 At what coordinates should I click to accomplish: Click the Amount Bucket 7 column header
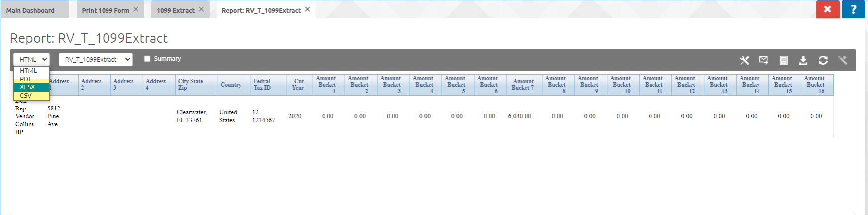point(523,85)
